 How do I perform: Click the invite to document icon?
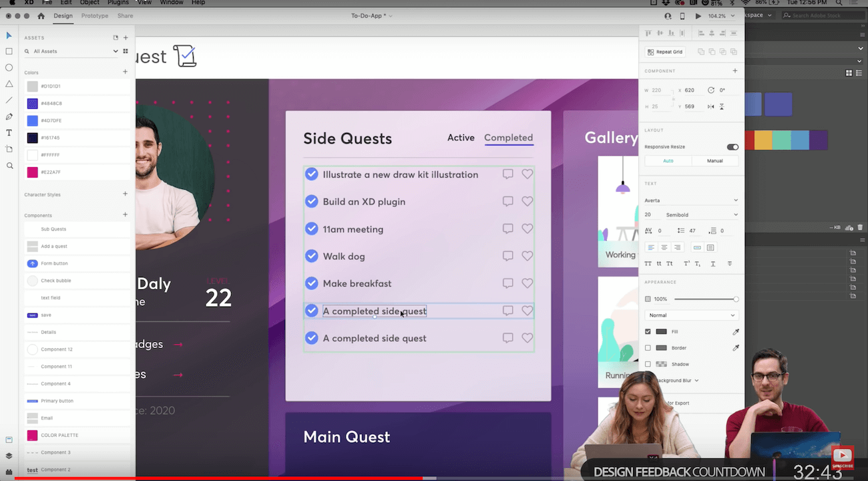pos(668,15)
